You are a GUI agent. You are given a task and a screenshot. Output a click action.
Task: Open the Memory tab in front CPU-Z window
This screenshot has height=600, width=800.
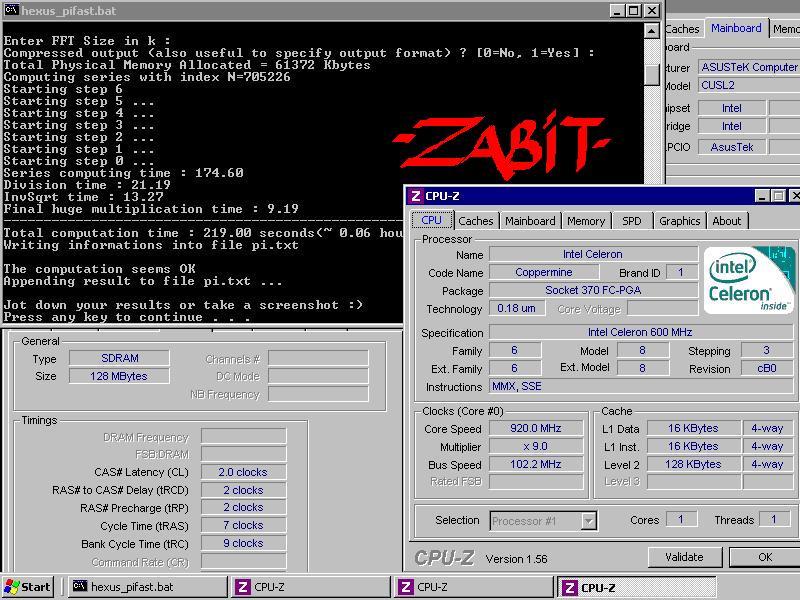point(586,221)
